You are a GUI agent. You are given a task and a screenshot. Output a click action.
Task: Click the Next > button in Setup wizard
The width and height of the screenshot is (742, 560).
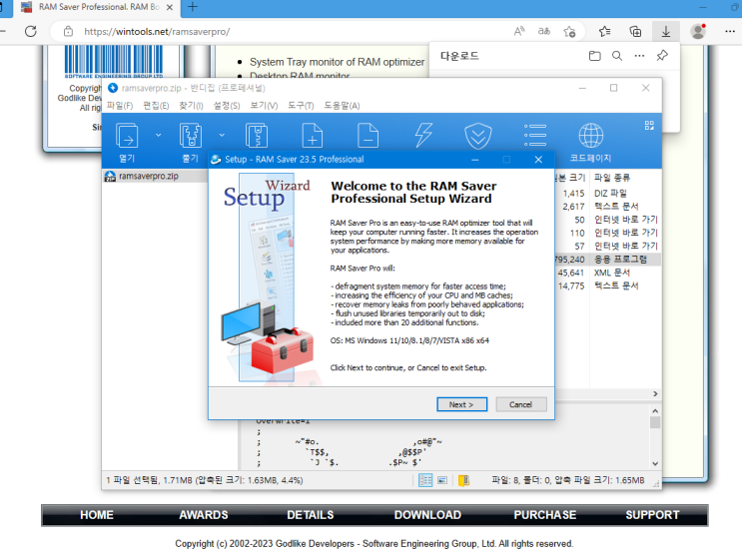pos(461,404)
